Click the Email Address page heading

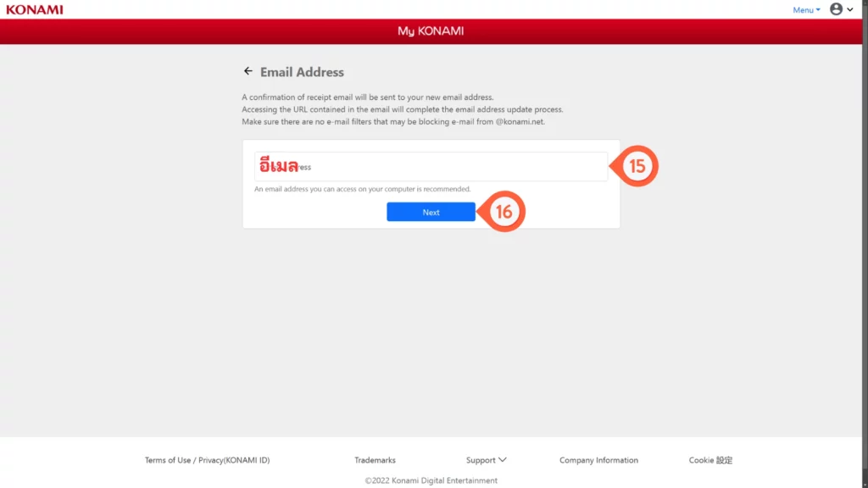[302, 72]
